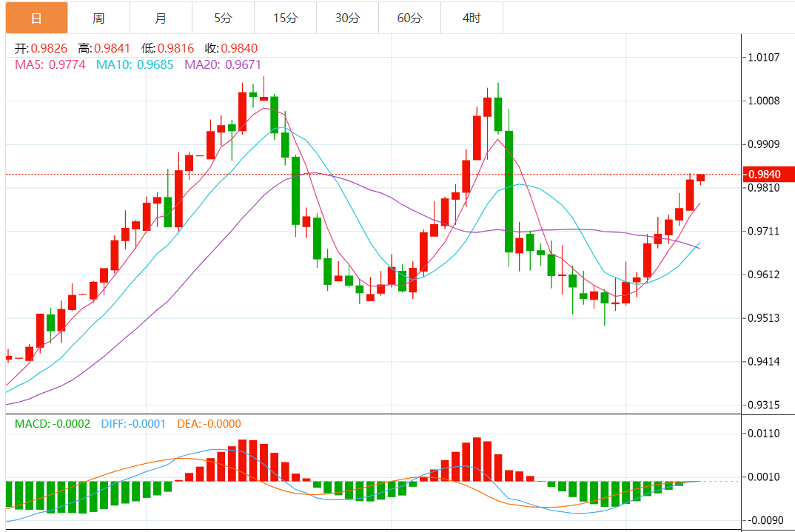Screen dimensions: 795x532
Task: Click the 0.9909 price axis label
Action: pos(764,144)
